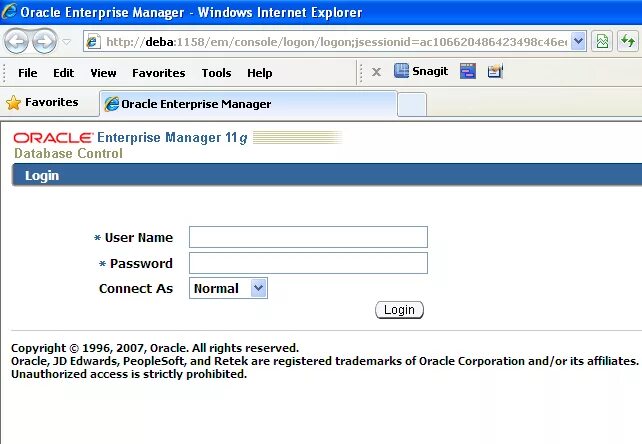Click the Password input field
642x444 pixels.
(x=308, y=263)
